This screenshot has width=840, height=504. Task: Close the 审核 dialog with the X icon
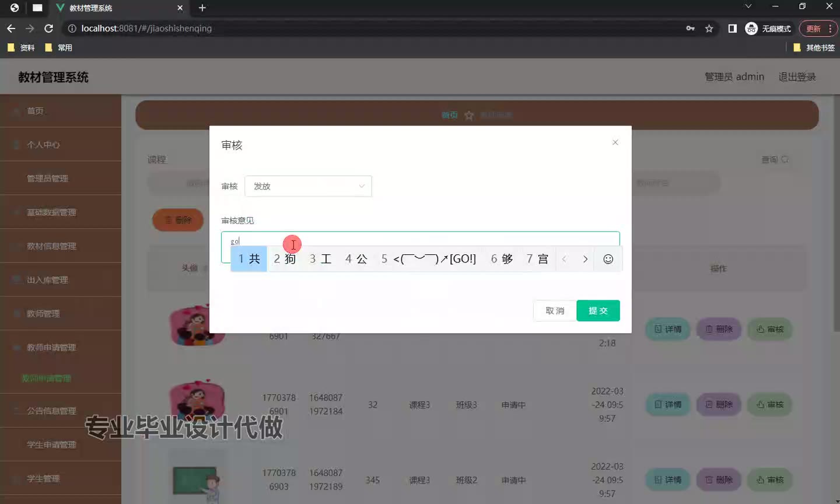point(615,142)
